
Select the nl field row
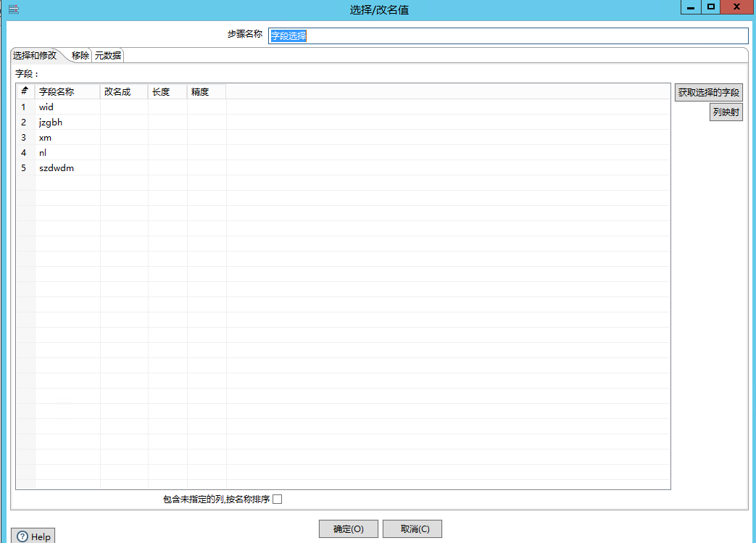point(343,152)
